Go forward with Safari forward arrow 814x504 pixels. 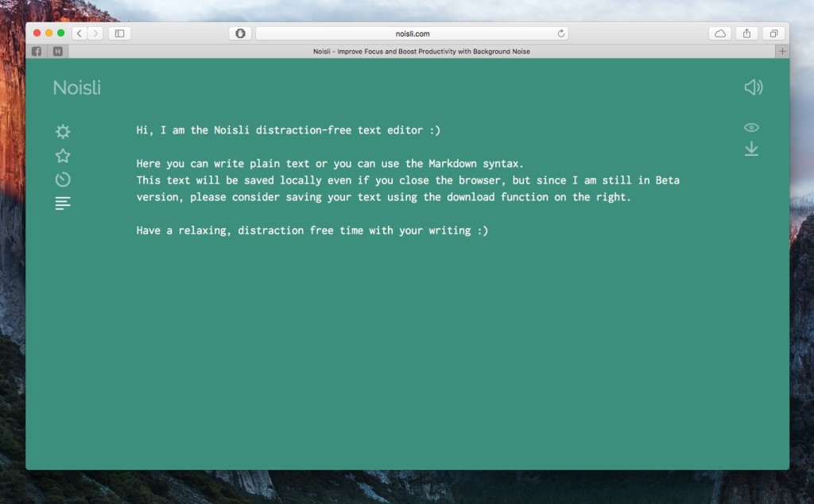(95, 33)
